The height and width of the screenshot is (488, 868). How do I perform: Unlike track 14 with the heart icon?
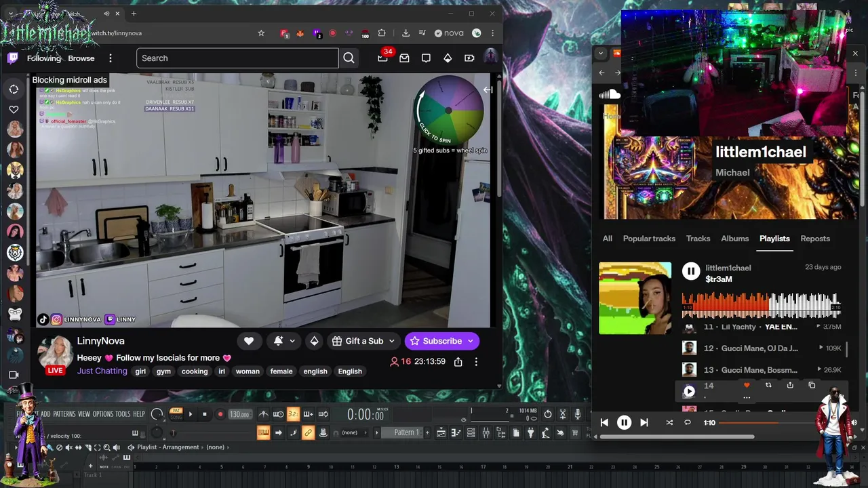(747, 385)
